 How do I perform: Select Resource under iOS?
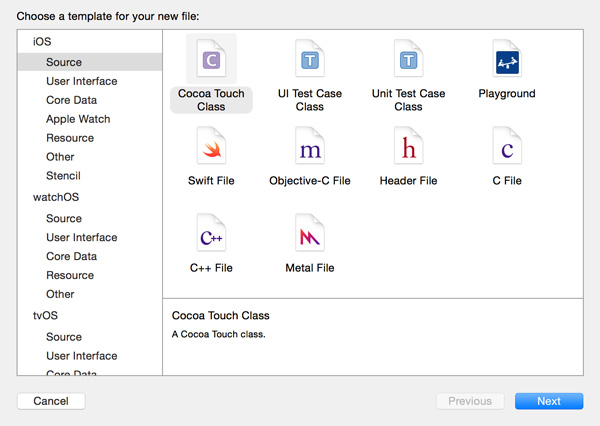[x=90, y=138]
